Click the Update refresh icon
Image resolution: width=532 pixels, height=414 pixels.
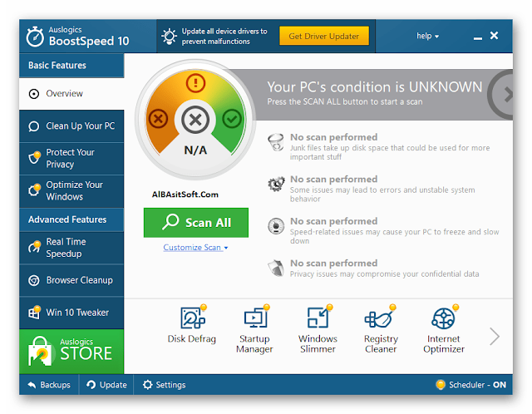pyautogui.click(x=91, y=384)
